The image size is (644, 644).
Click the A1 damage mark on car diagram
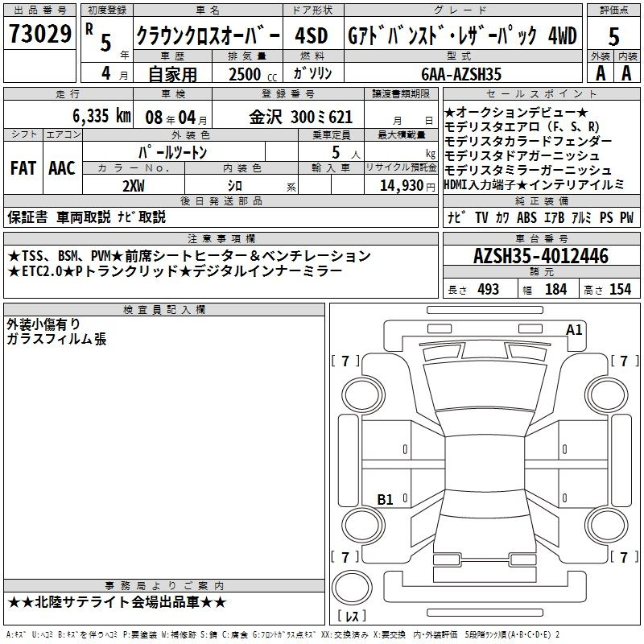[574, 329]
